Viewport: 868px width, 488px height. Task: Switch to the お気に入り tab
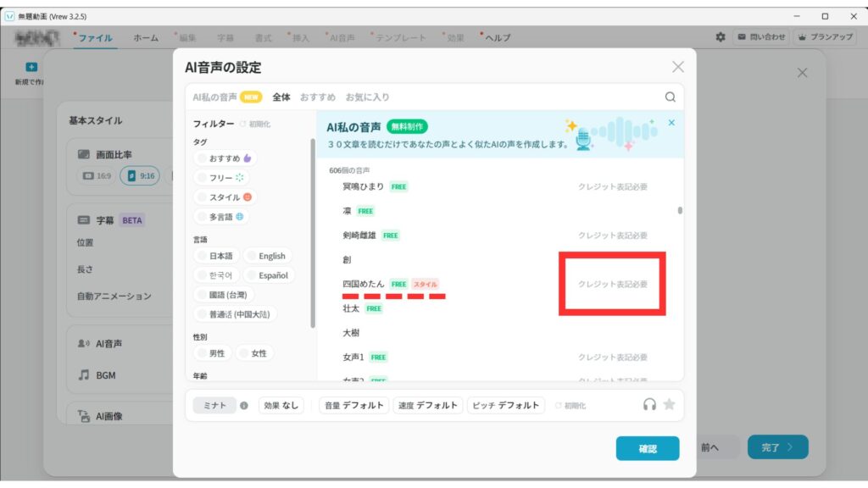click(x=367, y=97)
